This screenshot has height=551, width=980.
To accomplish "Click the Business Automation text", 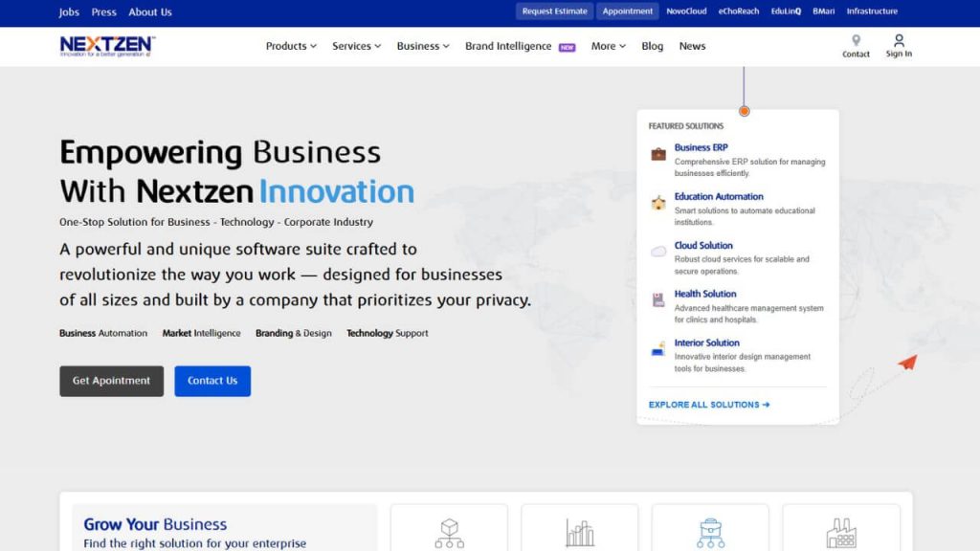I will coord(103,333).
